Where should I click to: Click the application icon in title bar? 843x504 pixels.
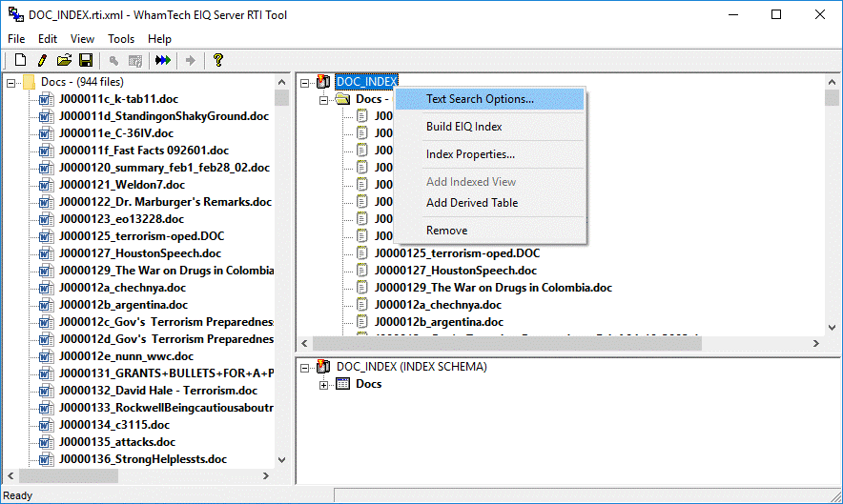click(x=15, y=14)
